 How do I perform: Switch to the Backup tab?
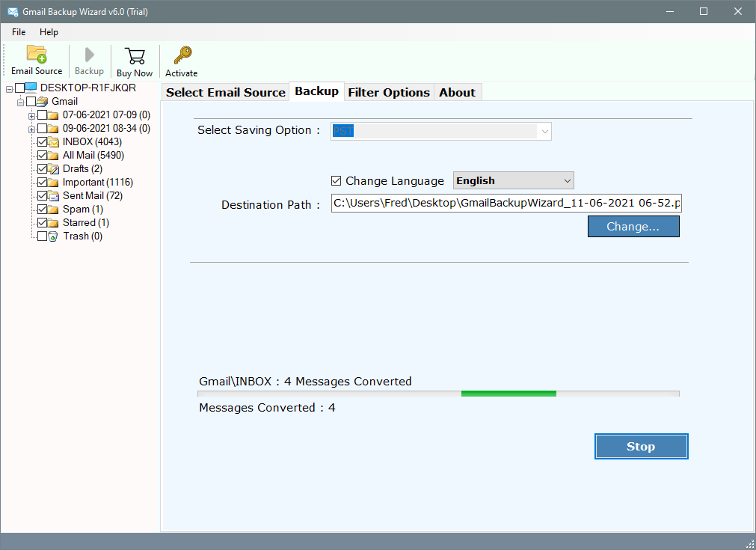tap(317, 91)
